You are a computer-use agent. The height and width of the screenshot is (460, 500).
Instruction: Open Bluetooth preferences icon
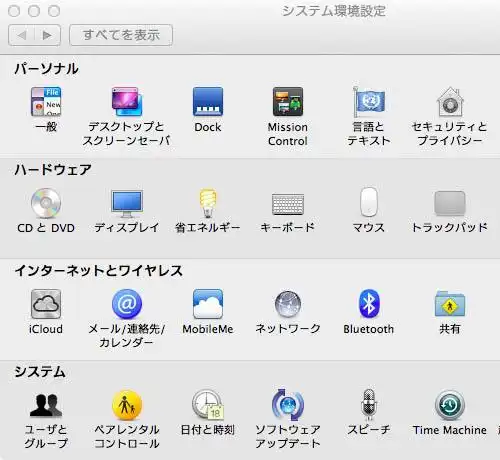pos(369,303)
